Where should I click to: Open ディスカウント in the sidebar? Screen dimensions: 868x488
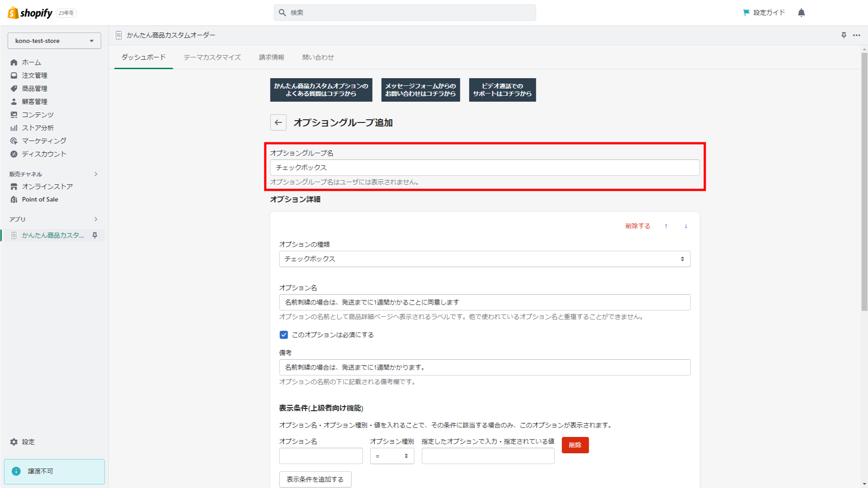(43, 154)
